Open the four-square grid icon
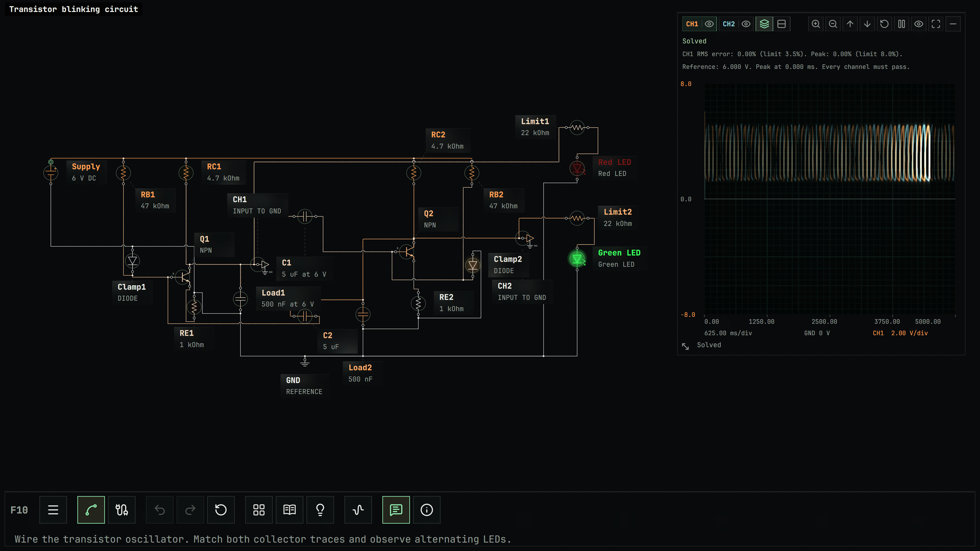Image resolution: width=980 pixels, height=551 pixels. pos(259,510)
